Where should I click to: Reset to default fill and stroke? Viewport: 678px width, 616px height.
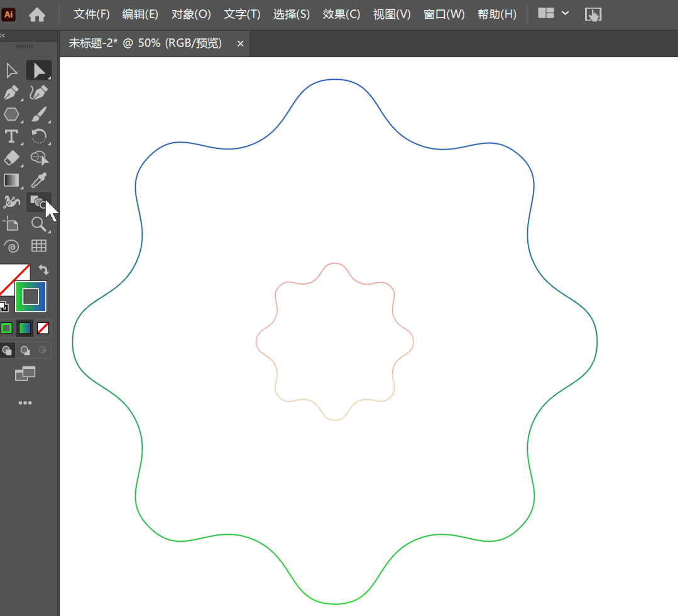coord(4,307)
